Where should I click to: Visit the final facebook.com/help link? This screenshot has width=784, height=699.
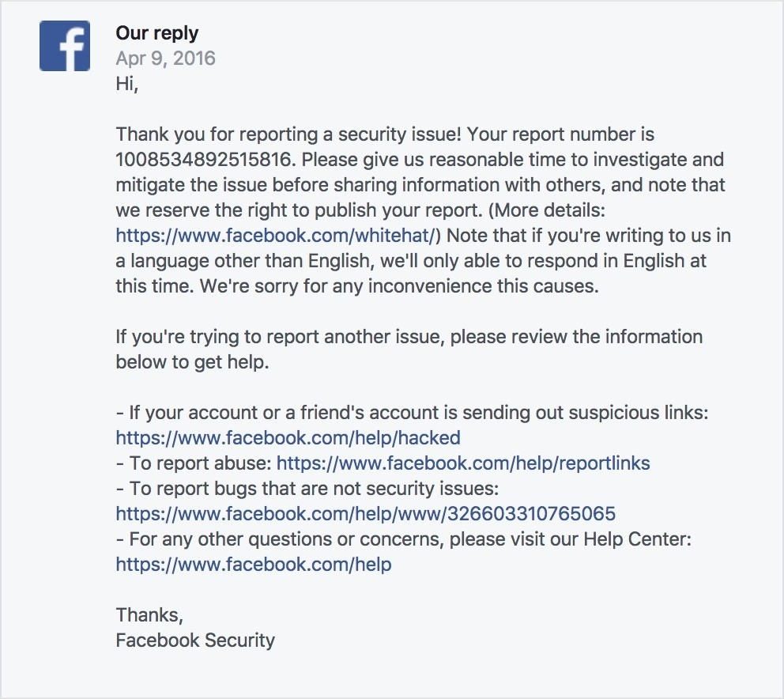pos(253,564)
